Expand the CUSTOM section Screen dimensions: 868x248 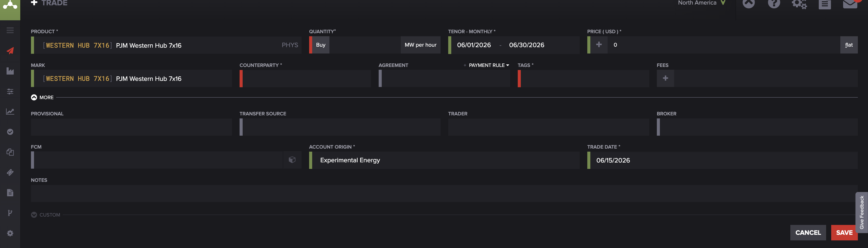[45, 215]
